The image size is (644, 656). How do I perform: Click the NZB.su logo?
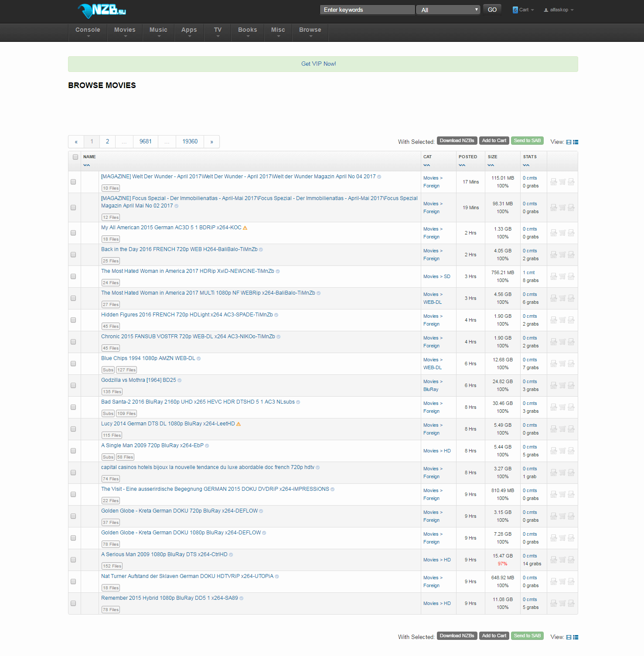(102, 10)
